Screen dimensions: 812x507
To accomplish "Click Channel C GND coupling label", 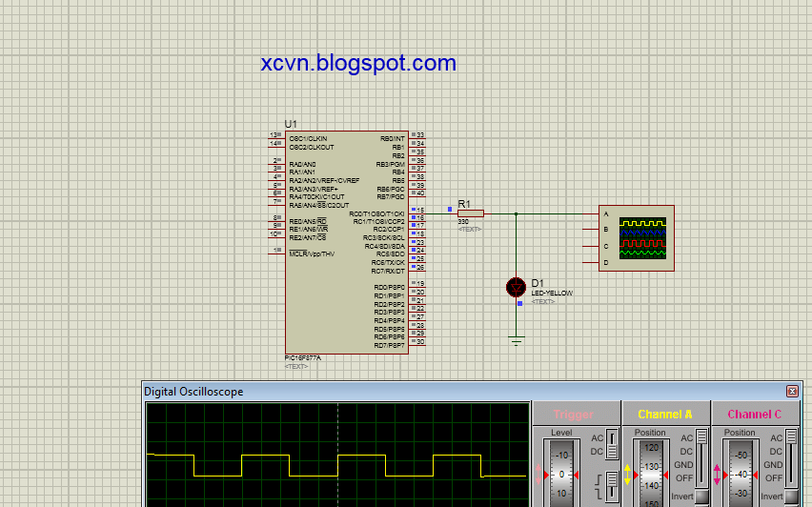I will (x=773, y=465).
